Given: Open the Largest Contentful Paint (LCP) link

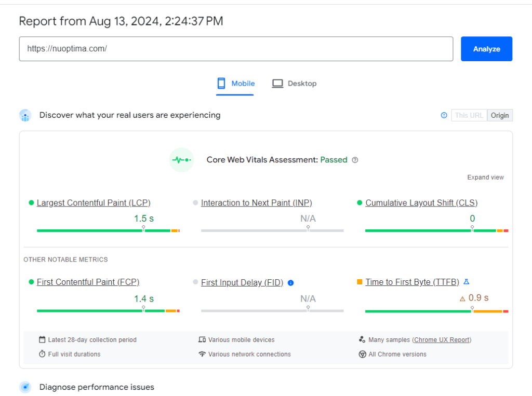Looking at the screenshot, I should tap(94, 203).
